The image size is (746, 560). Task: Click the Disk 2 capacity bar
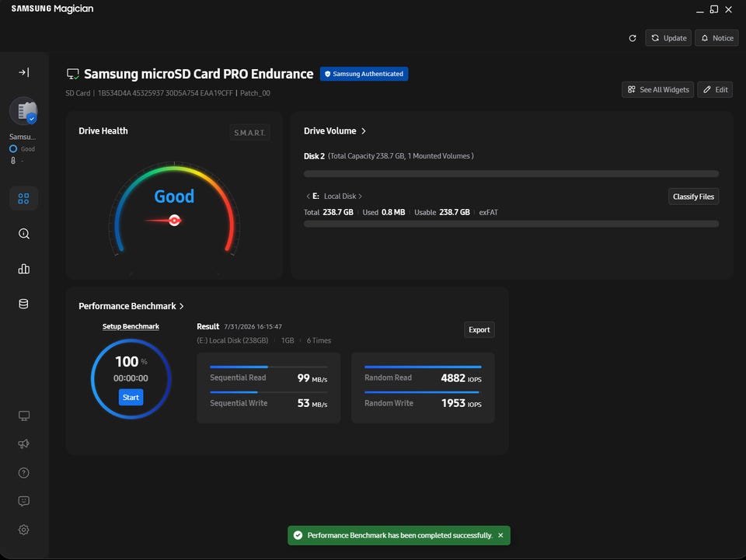point(511,174)
